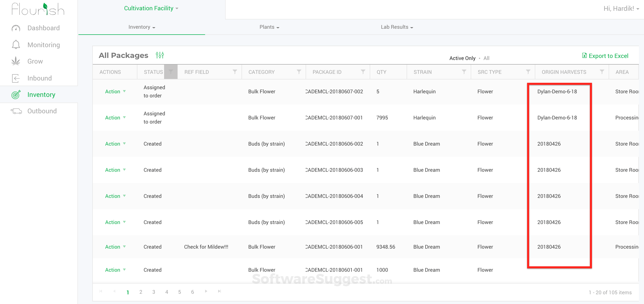This screenshot has width=644, height=304.
Task: Click the filter icon on Status column
Action: [x=171, y=72]
